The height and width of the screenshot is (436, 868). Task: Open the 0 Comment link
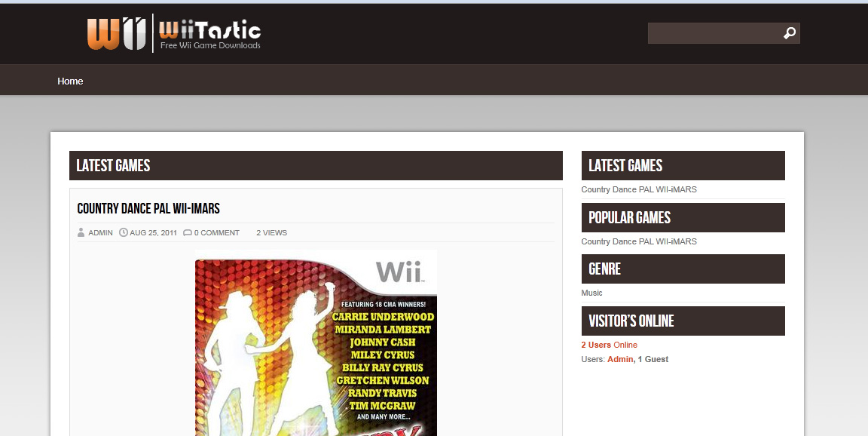coord(216,232)
